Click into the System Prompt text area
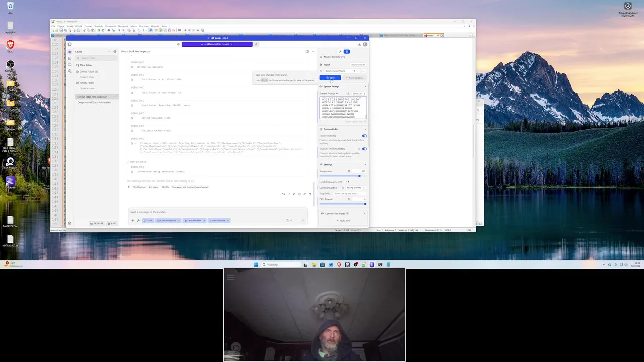Viewport: 644px width, 362px height. (343, 108)
